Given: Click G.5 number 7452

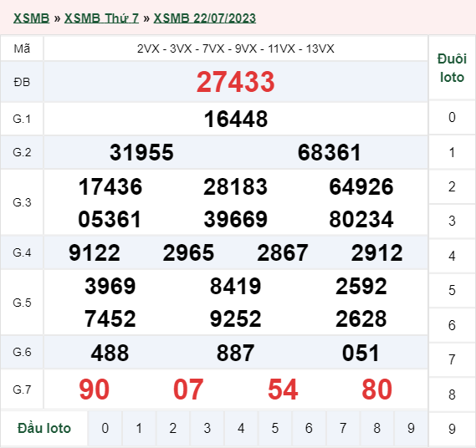Looking at the screenshot, I should click(x=110, y=318).
